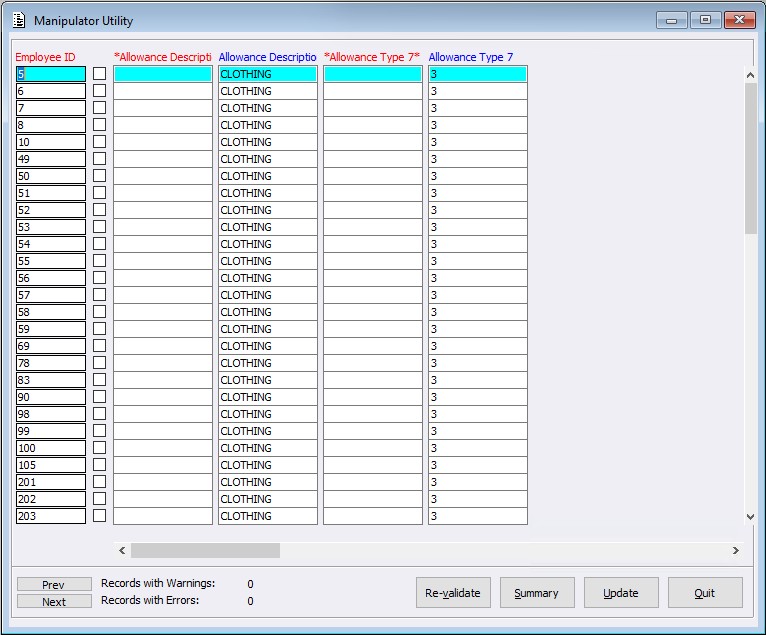Screen dimensions: 766x635
Task: Click the Update button
Action: (621, 593)
